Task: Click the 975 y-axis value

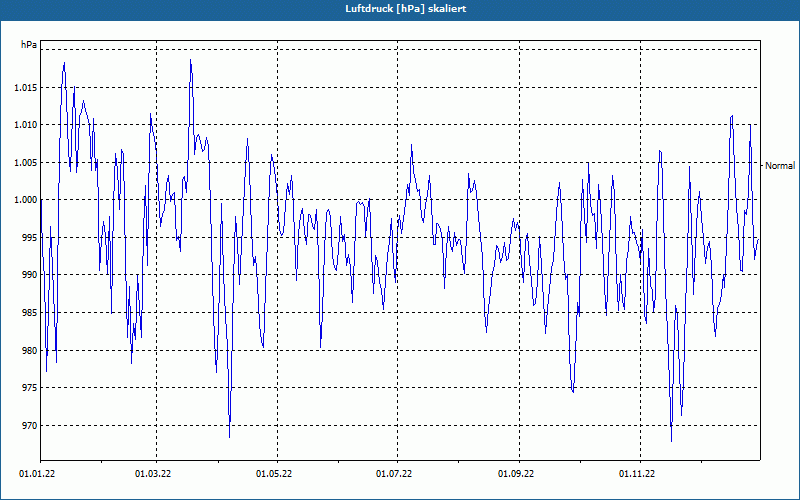Action: coord(30,388)
